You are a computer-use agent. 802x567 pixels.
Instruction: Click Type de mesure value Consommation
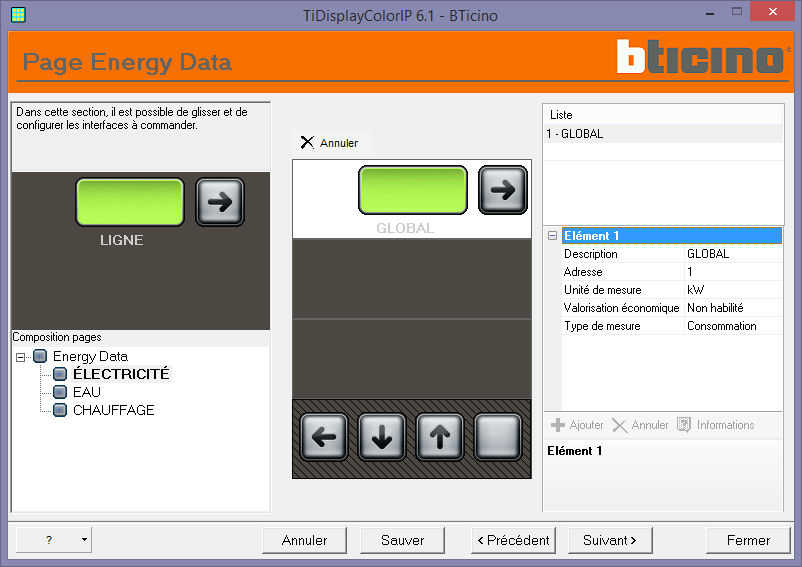click(x=733, y=326)
